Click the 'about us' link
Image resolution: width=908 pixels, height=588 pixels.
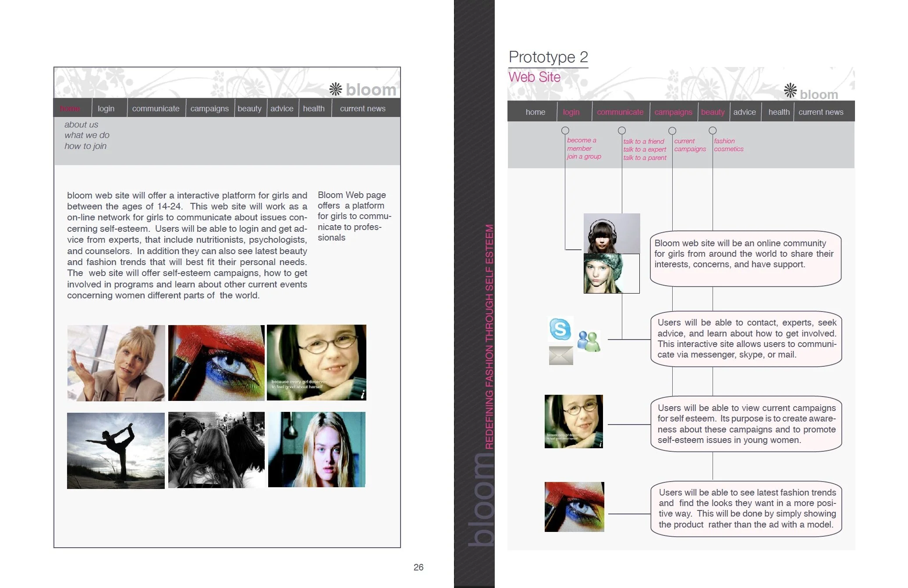(x=81, y=124)
